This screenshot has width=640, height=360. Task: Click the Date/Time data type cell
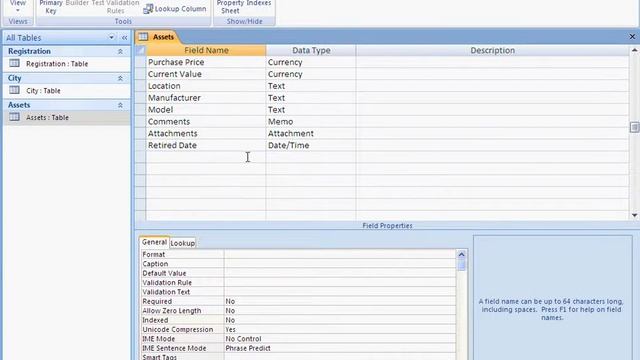point(311,145)
